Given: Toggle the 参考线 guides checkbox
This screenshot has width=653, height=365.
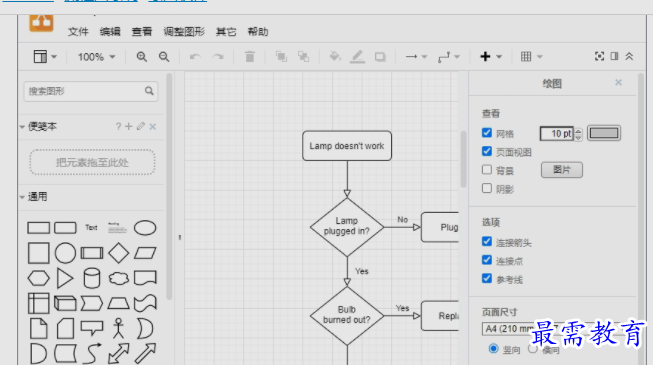Looking at the screenshot, I should pyautogui.click(x=486, y=278).
